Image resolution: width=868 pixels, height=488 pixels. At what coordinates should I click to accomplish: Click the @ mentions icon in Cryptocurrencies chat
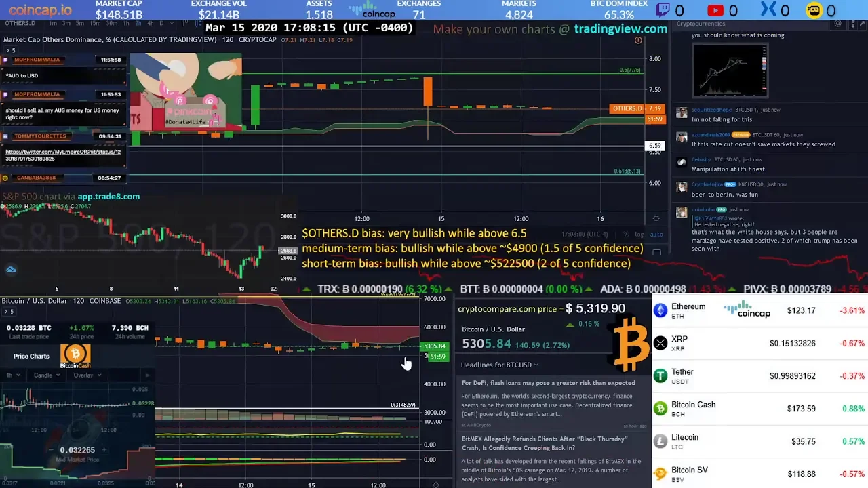point(838,24)
